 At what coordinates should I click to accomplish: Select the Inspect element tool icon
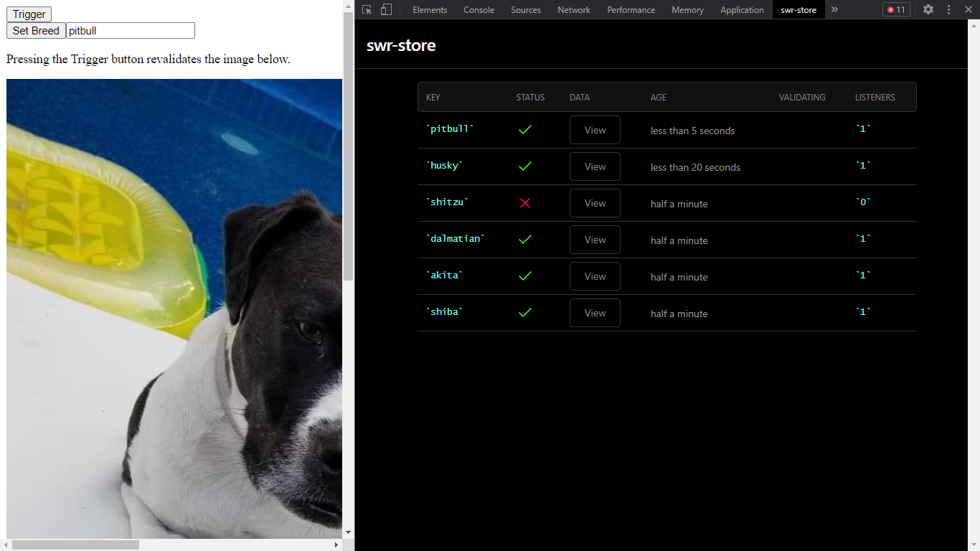[367, 9]
